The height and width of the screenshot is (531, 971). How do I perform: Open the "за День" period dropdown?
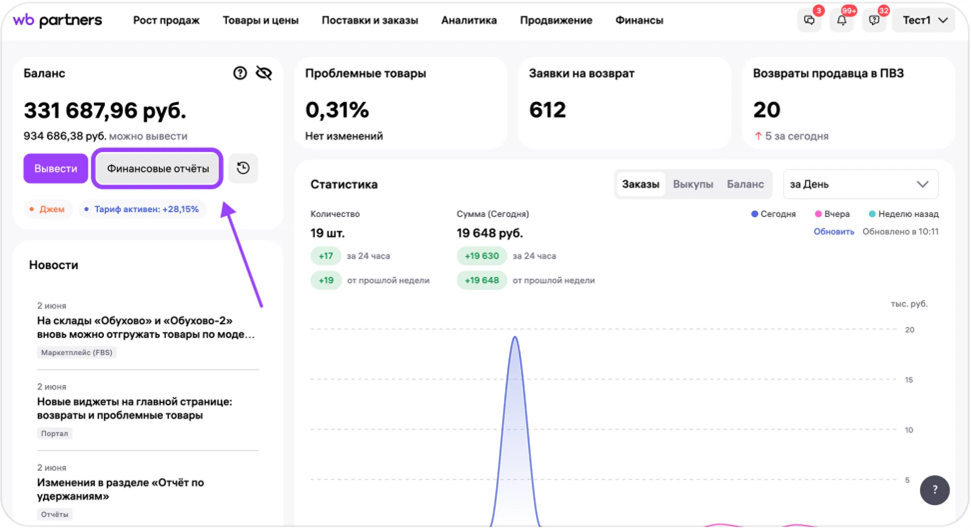(x=860, y=184)
